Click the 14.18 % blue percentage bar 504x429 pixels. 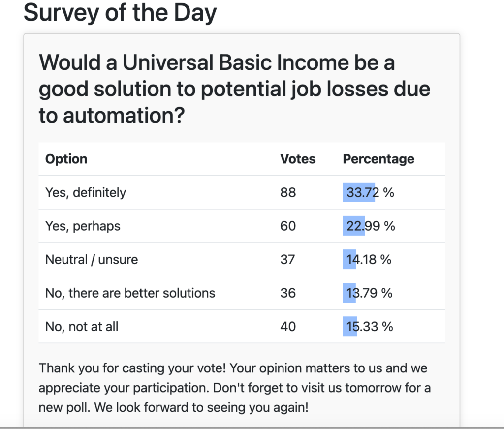349,259
